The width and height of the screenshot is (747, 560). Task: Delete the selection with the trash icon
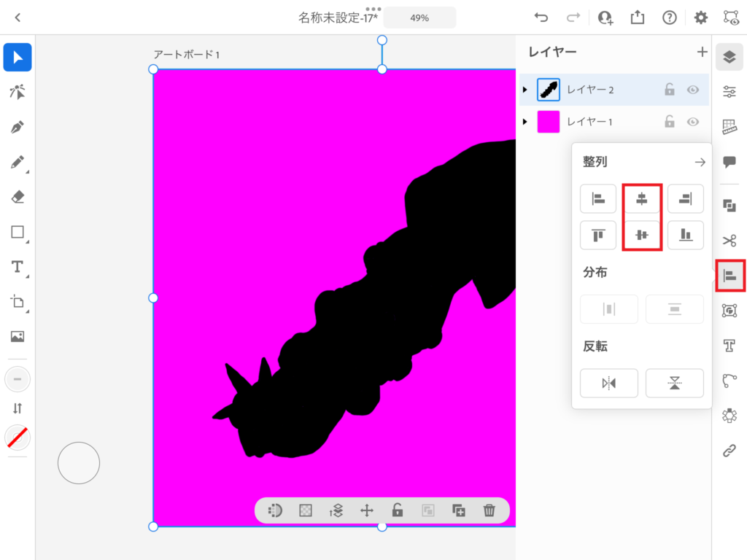pos(489,511)
